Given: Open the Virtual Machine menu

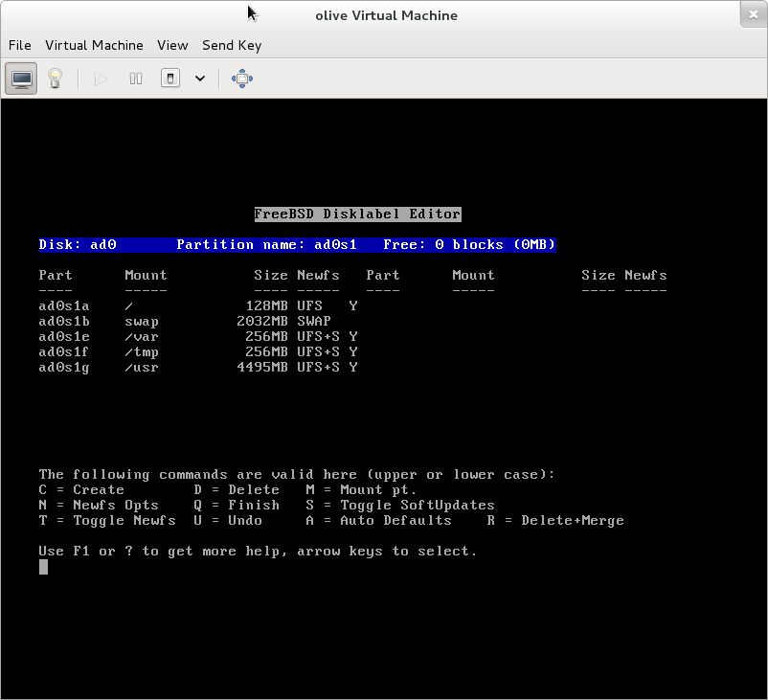Looking at the screenshot, I should click(x=94, y=45).
